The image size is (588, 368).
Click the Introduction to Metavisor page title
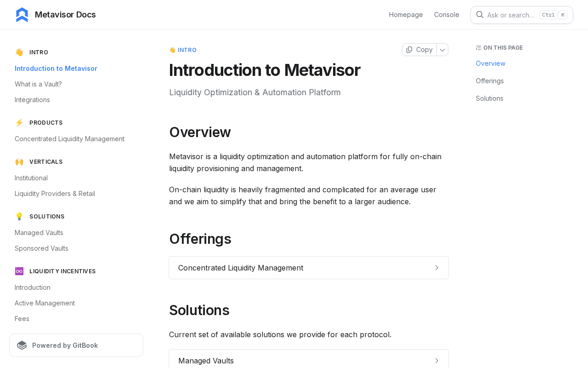pos(265,70)
